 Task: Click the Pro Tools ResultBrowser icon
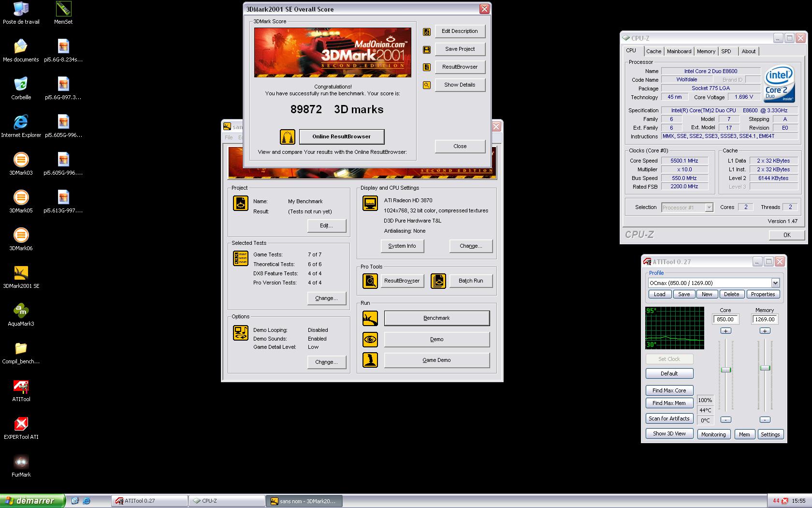pyautogui.click(x=370, y=281)
